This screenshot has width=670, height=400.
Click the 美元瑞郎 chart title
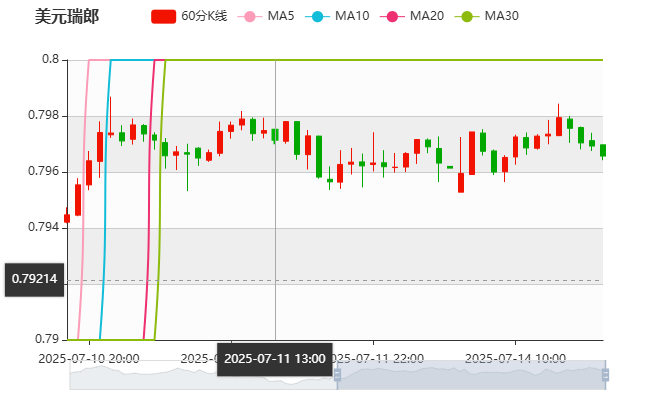67,17
